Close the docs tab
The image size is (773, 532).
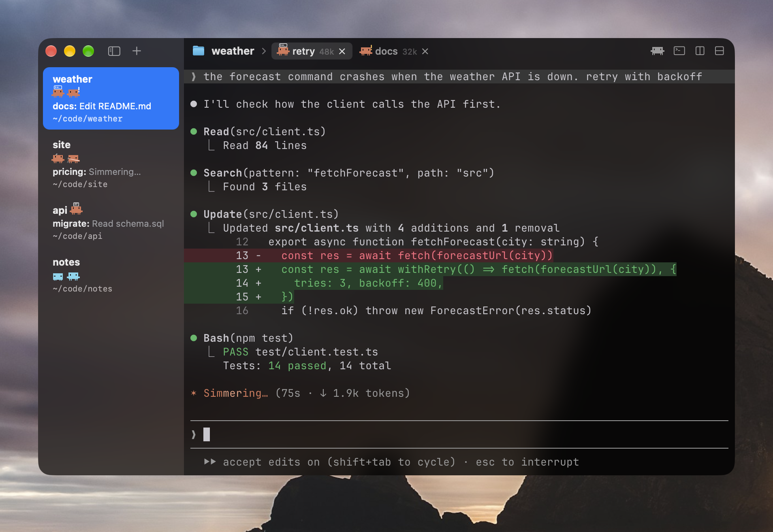[425, 51]
